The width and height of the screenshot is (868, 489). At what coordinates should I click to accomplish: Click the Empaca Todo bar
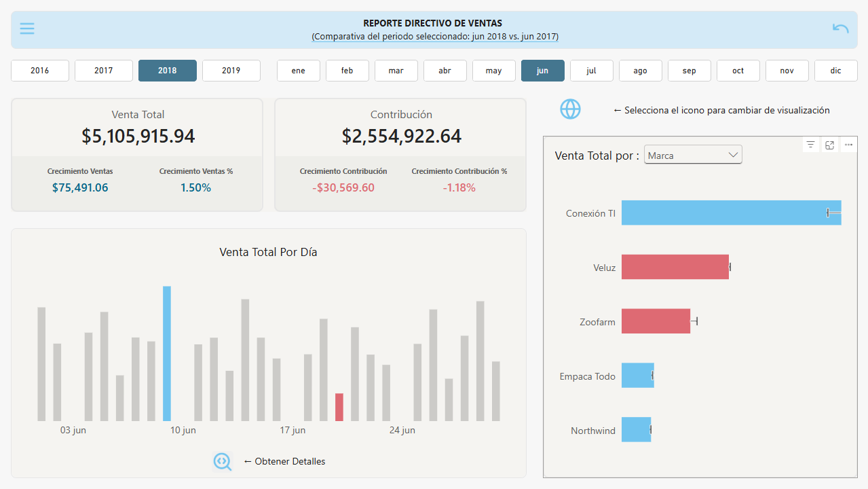pos(638,376)
